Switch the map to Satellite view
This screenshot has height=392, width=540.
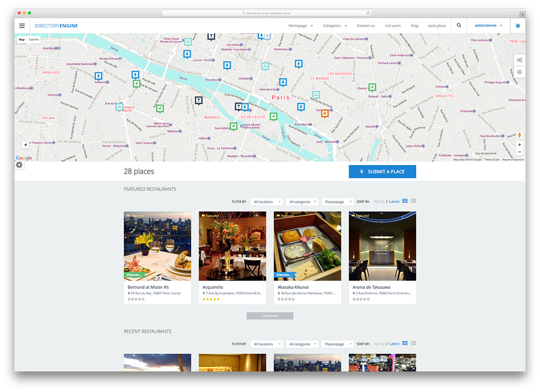tap(34, 40)
